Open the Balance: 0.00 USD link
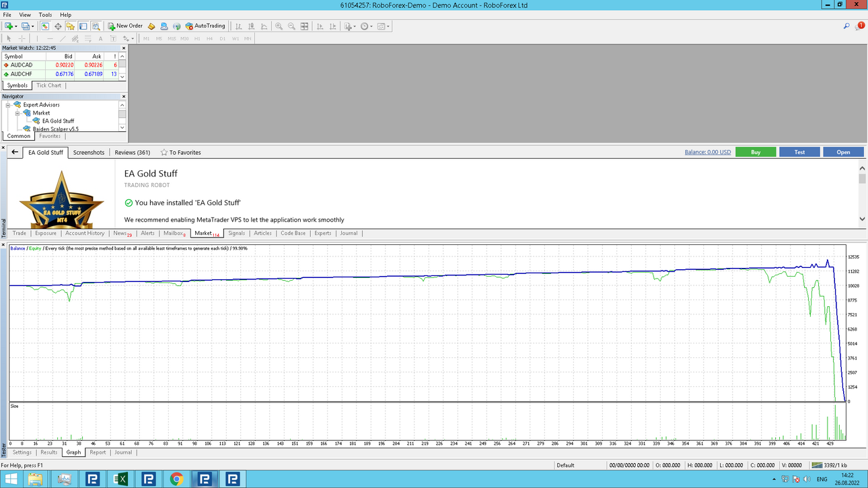This screenshot has width=868, height=488. click(708, 152)
